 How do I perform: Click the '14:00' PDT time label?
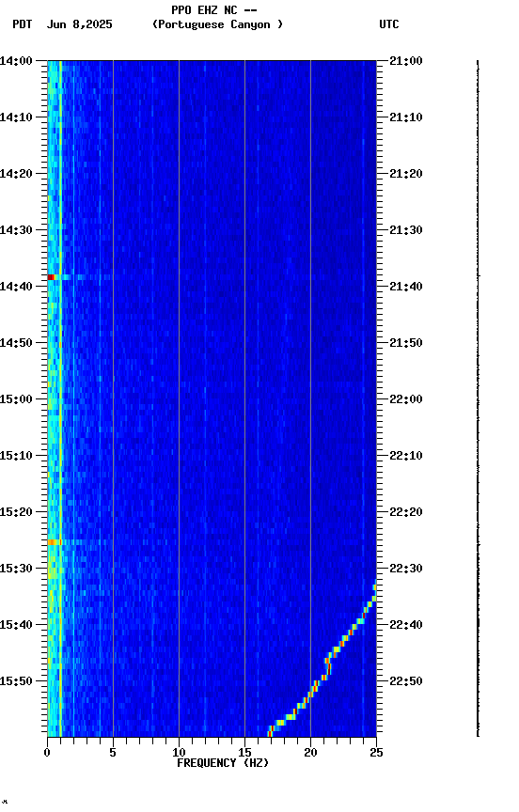coord(16,61)
